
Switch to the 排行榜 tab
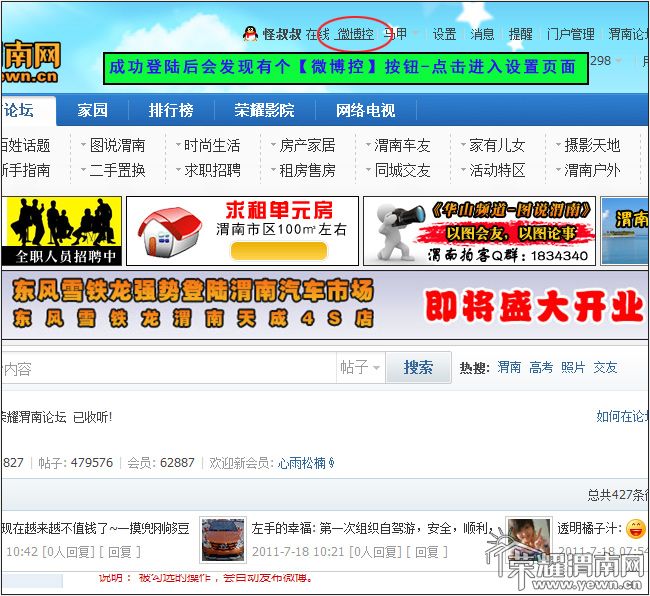(171, 110)
